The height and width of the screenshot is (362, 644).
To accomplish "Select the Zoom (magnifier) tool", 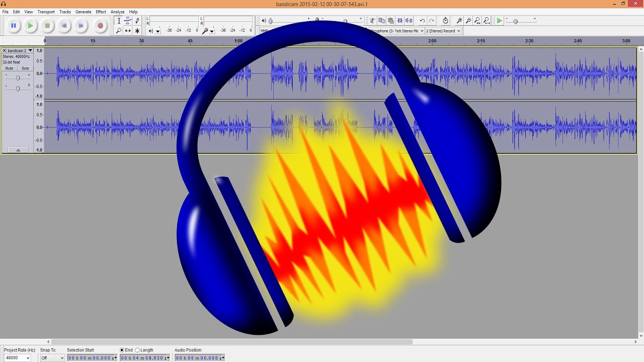I will pos(119,31).
